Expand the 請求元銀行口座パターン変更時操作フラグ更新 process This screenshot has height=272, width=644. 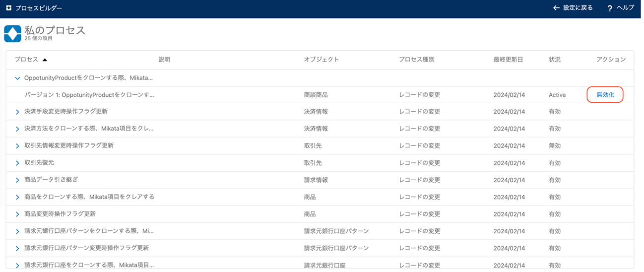(x=17, y=248)
